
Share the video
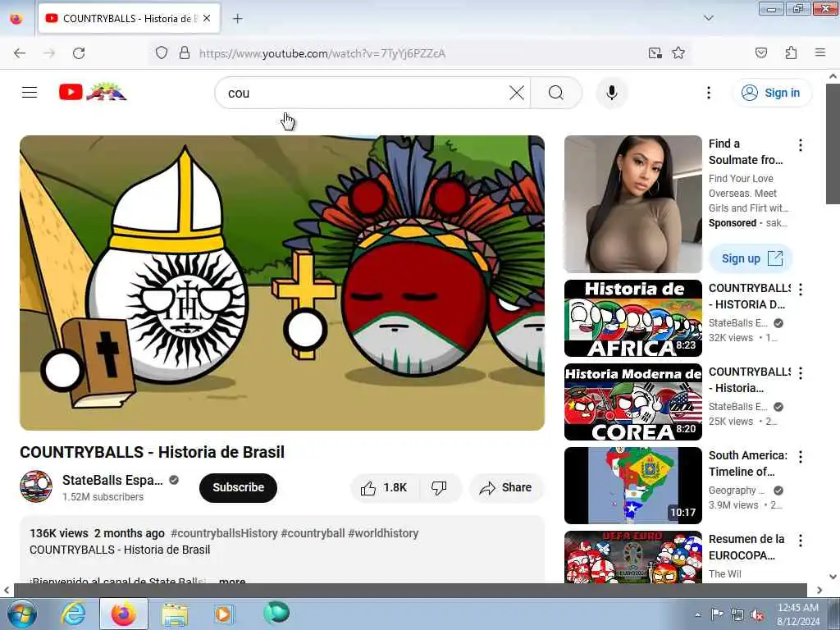tap(505, 487)
